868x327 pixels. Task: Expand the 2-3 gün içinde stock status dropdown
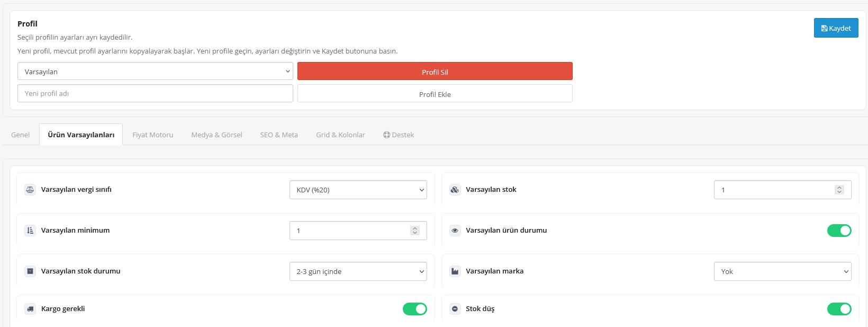point(358,271)
